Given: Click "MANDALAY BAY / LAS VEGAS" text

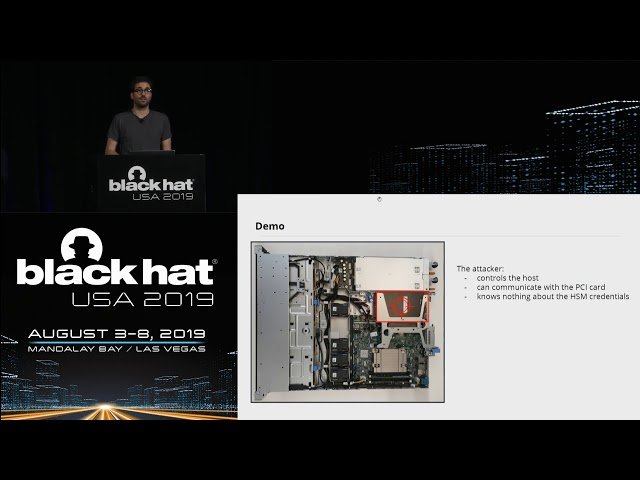Looking at the screenshot, I should 117,349.
